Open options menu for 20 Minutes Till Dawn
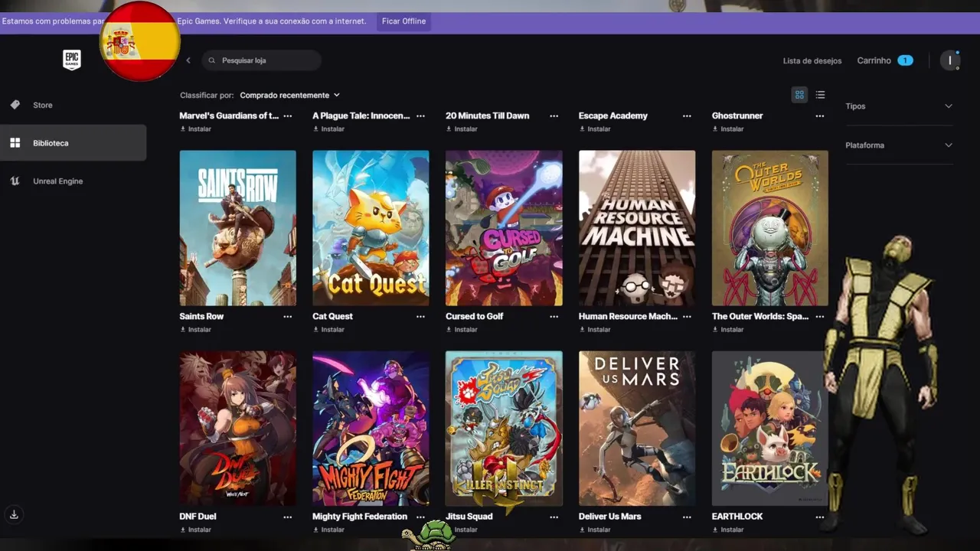This screenshot has height=551, width=980. [554, 116]
